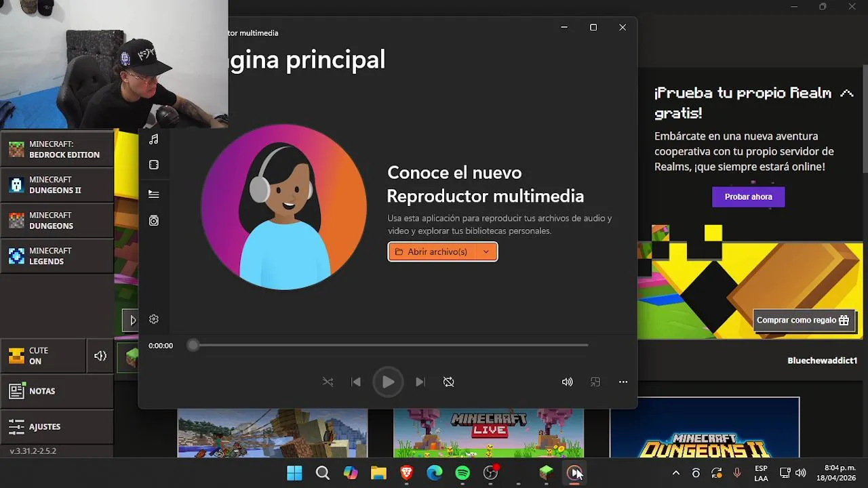Screen dimensions: 868x488
Task: Click the launcher speaker sound icon
Action: pos(100,356)
